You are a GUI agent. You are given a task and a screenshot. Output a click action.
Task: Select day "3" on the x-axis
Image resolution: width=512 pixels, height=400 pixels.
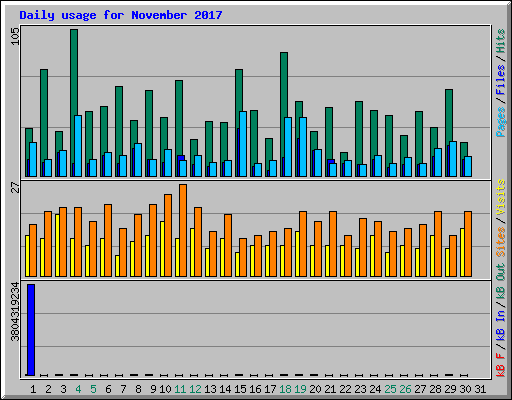63,389
